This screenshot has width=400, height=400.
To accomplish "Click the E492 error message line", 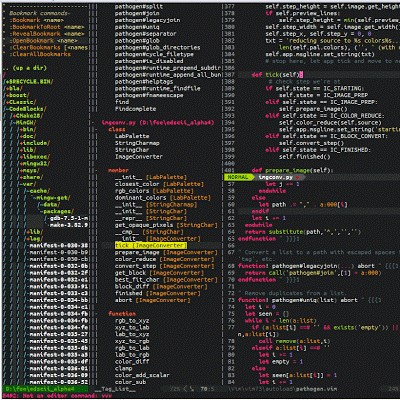I will tap(57, 396).
